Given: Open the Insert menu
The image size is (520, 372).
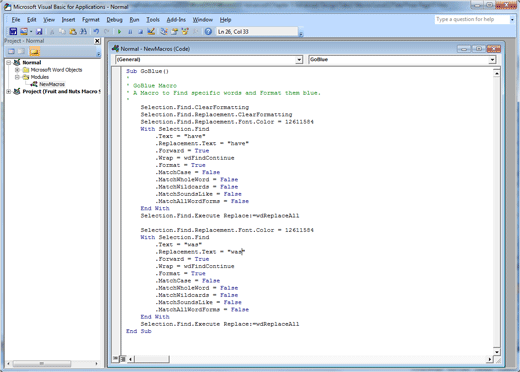Looking at the screenshot, I should pos(68,20).
